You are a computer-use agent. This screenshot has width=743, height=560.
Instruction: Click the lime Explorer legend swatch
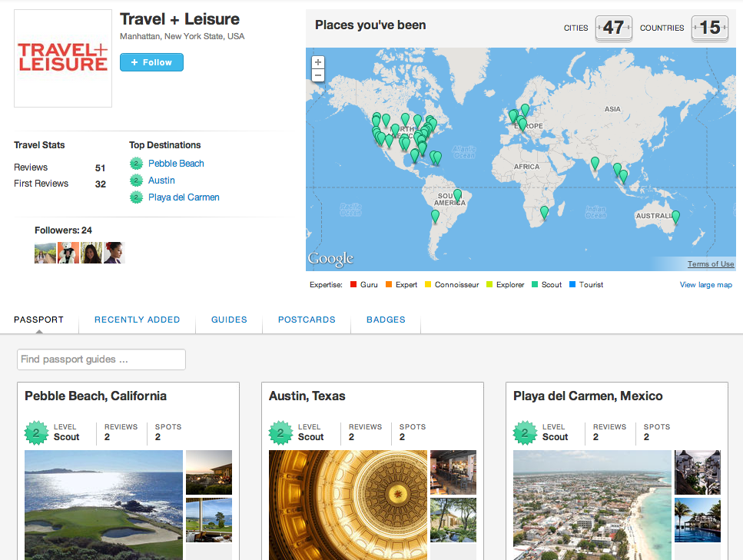(x=489, y=284)
